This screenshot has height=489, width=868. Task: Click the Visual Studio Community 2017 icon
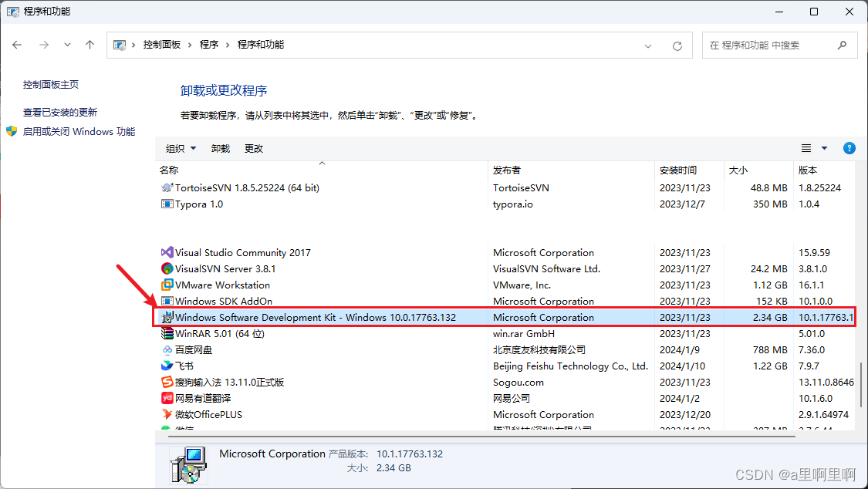tap(167, 252)
